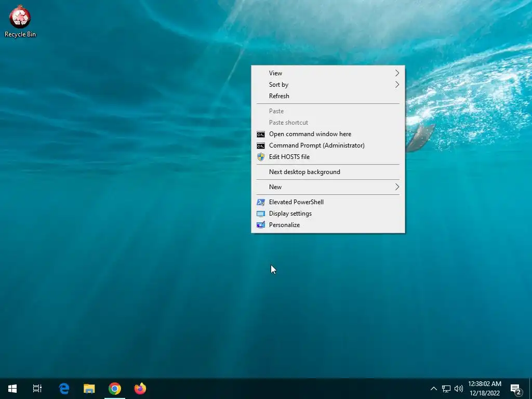Choose Refresh in the context menu
This screenshot has height=399, width=532.
328,96
